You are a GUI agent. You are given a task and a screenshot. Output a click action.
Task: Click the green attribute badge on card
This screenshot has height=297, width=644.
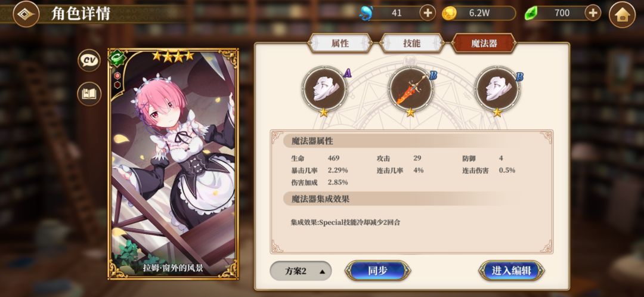[116, 58]
